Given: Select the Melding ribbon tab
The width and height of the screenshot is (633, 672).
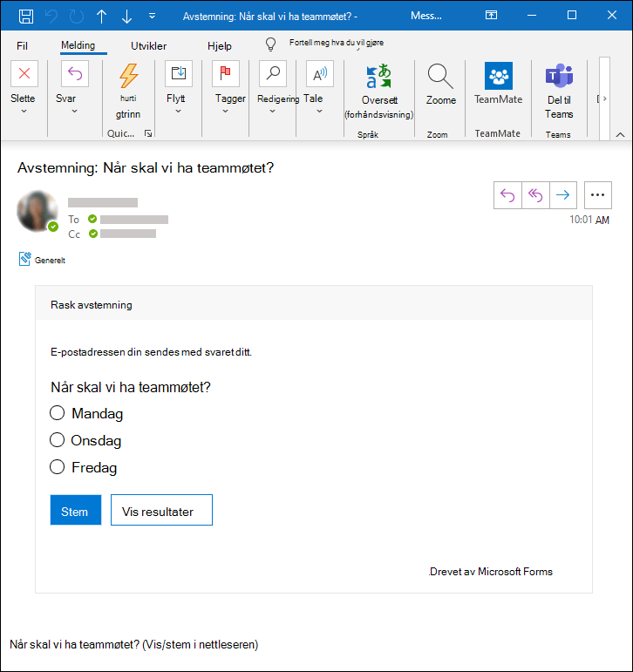Looking at the screenshot, I should tap(78, 45).
